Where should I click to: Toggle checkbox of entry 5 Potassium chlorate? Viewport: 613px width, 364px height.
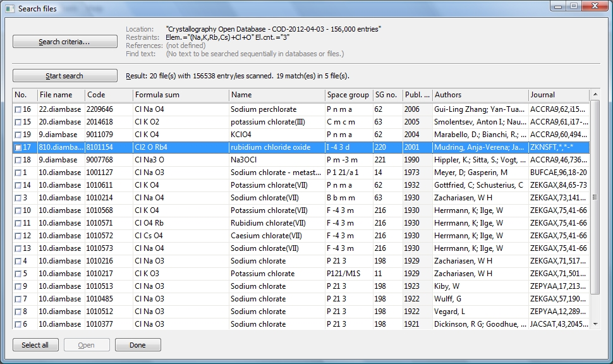(18, 274)
